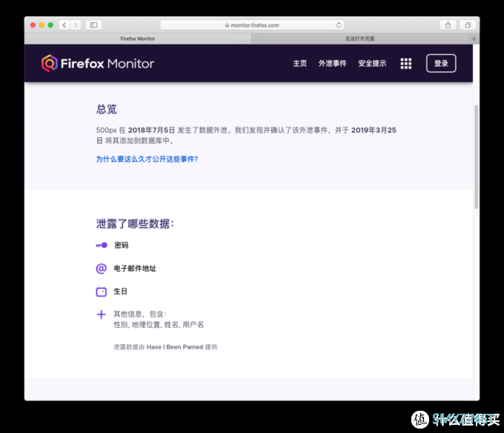Image resolution: width=504 pixels, height=433 pixels.
Task: Click the 总览 heading
Action: click(x=107, y=109)
